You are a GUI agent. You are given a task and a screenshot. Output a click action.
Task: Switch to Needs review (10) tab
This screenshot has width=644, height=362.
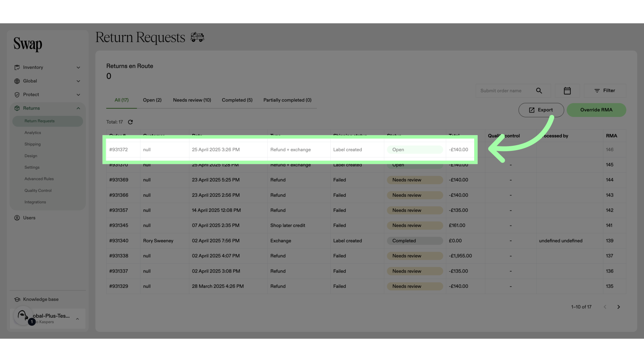point(192,100)
